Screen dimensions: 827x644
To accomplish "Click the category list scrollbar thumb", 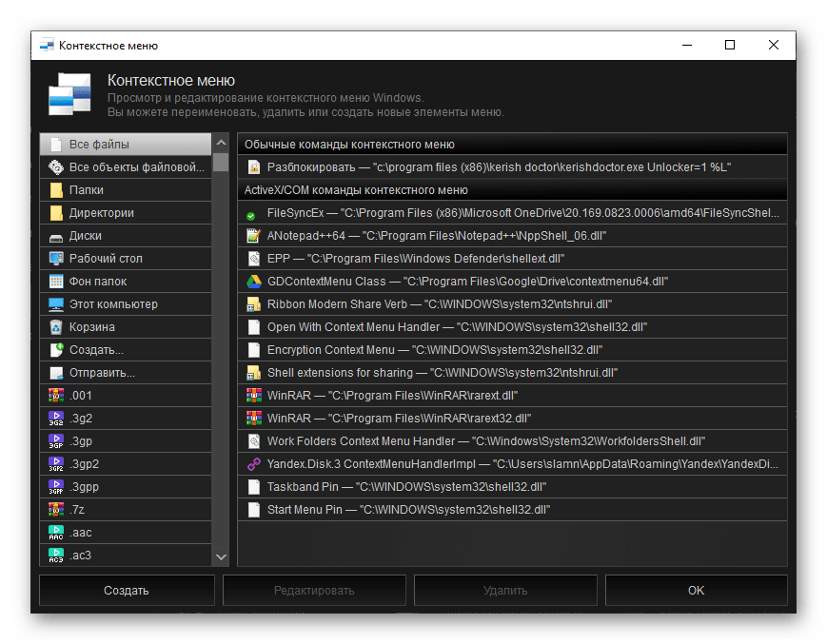I will click(x=221, y=162).
